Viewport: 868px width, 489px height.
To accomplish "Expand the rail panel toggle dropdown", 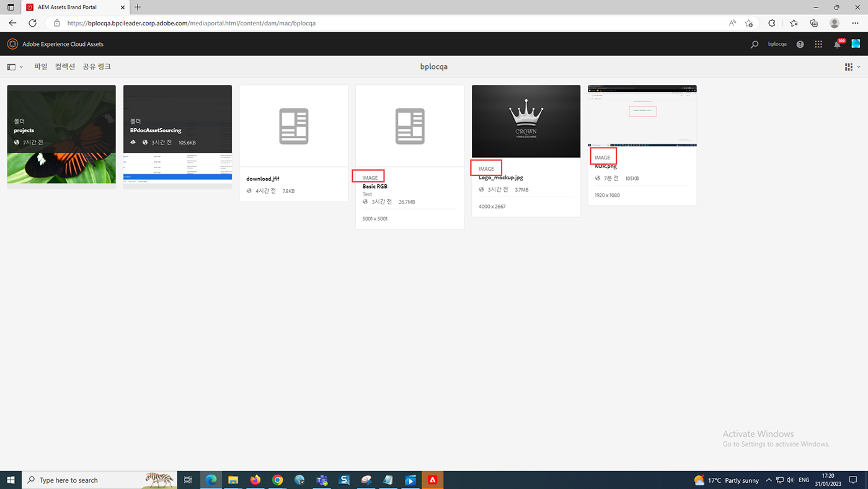I will [15, 67].
